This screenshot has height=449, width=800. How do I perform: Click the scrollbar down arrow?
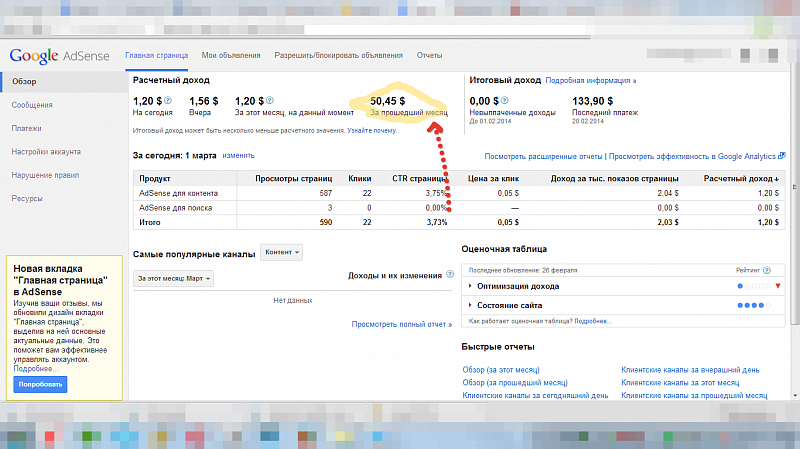pyautogui.click(x=795, y=395)
